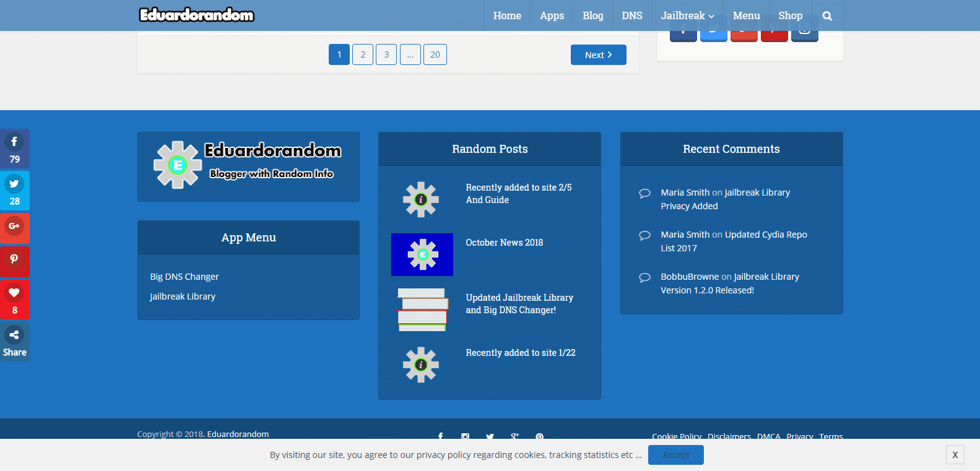Open the Big DNS Changer link
Viewport: 980px width, 471px height.
pos(184,277)
